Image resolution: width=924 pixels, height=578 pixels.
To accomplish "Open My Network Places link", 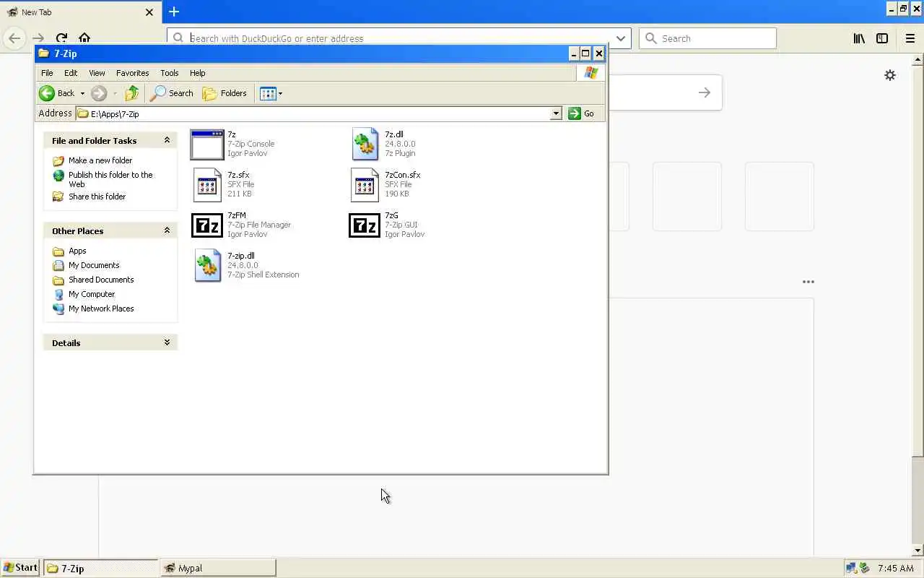I will tap(101, 309).
